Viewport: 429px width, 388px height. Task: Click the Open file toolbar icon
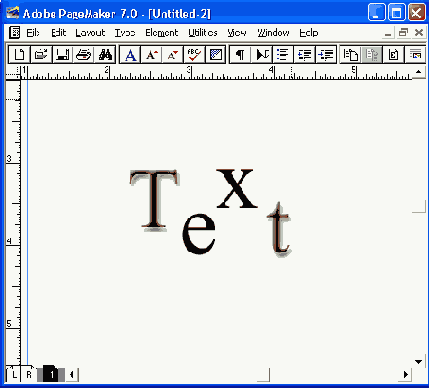click(x=41, y=54)
